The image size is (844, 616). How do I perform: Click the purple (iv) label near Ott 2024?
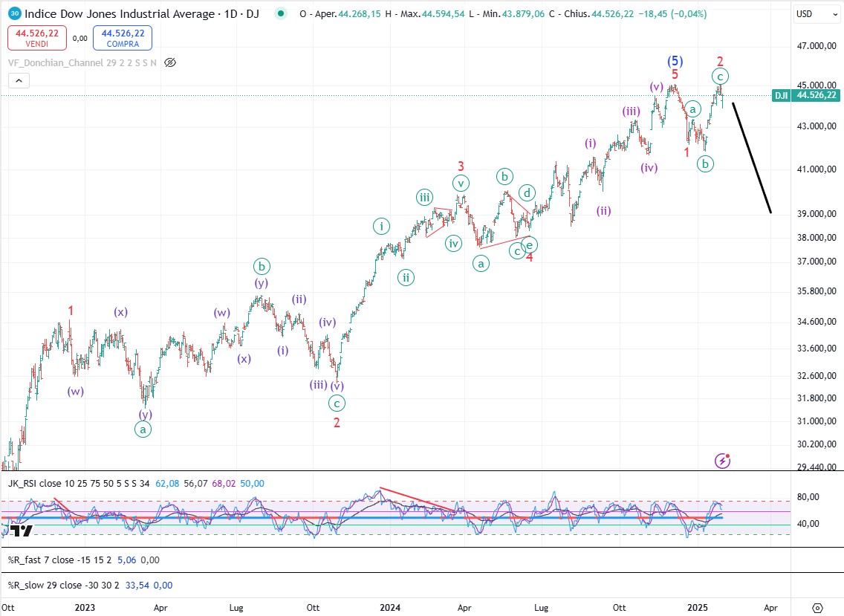tap(649, 168)
